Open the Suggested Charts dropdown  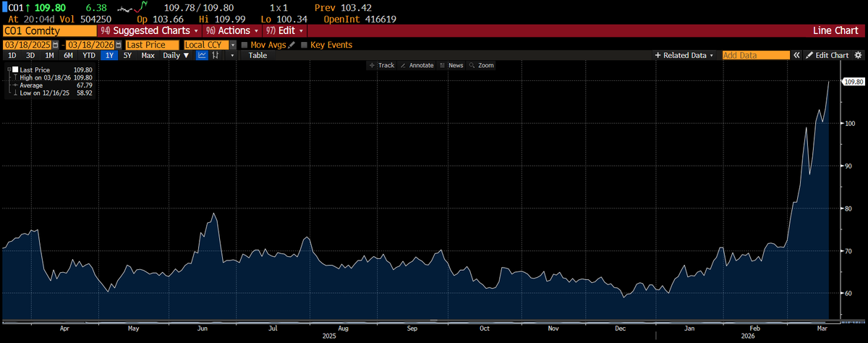tap(150, 31)
